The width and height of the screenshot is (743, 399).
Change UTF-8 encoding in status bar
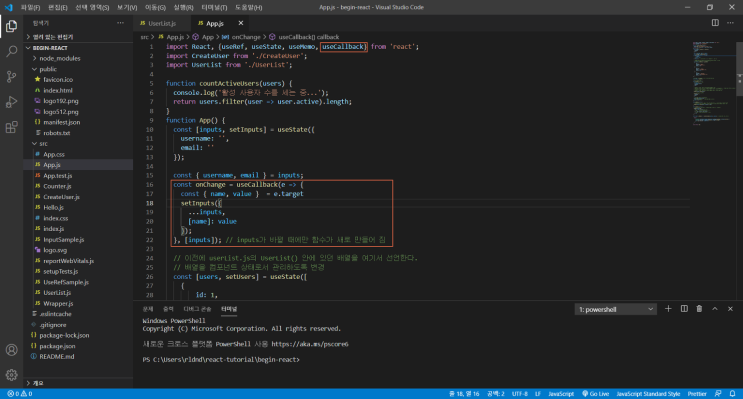point(520,394)
